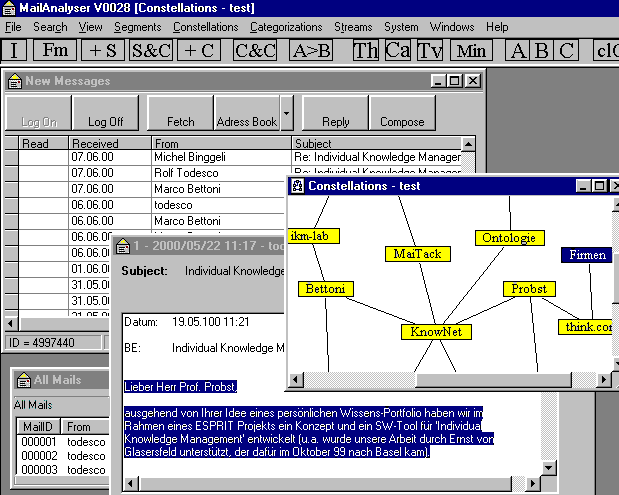This screenshot has width=619, height=495.
Task: Open the Categorizations menu
Action: [286, 27]
